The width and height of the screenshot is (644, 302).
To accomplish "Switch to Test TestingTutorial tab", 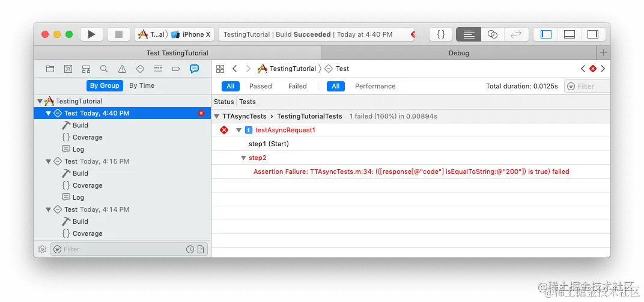I will point(177,53).
